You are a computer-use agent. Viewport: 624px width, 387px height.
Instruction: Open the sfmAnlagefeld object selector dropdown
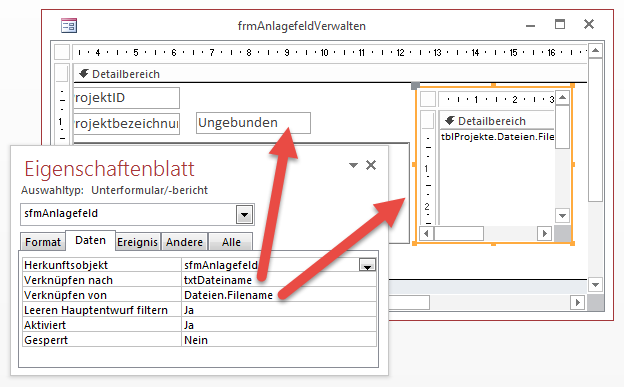(244, 215)
